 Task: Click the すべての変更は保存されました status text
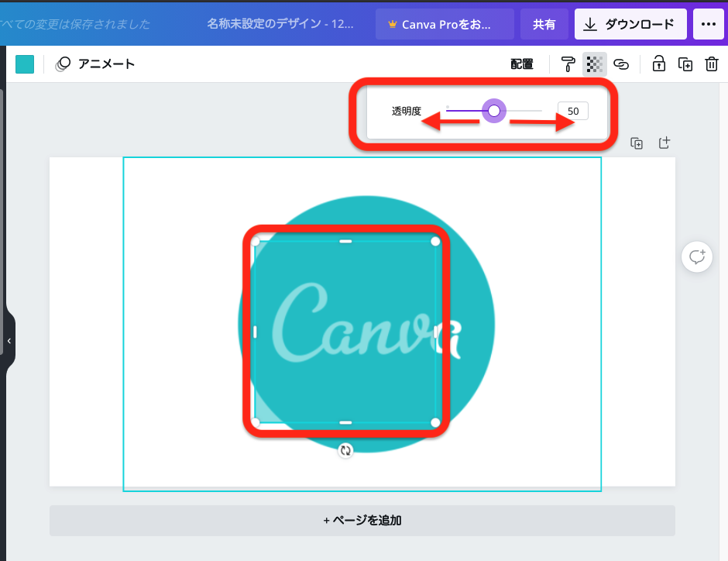[x=75, y=24]
